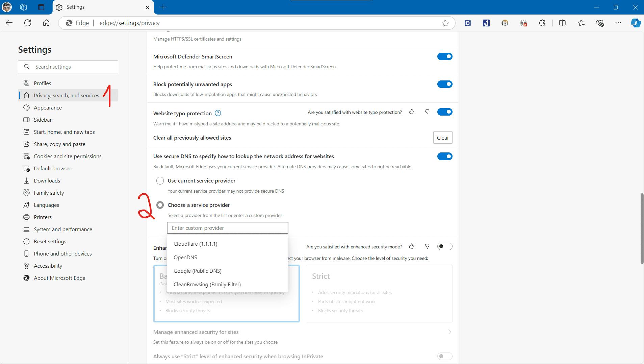Open Share, copy and paste section
This screenshot has width=644, height=364.
(68, 144)
